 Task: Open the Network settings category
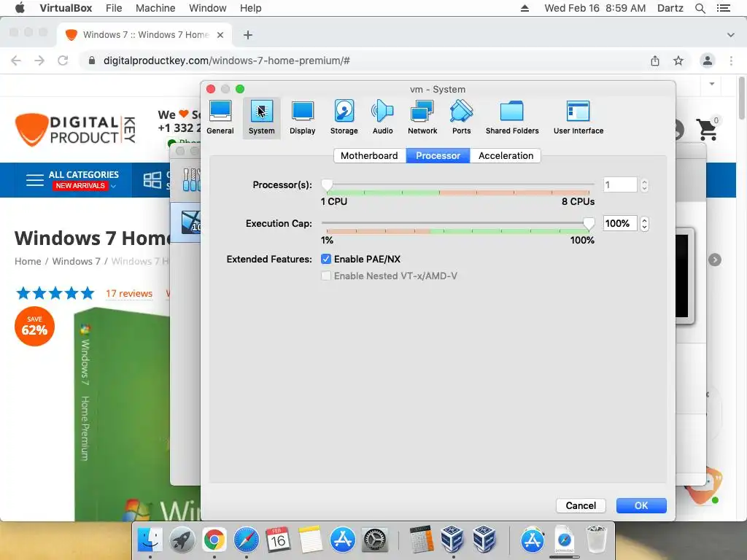point(422,117)
